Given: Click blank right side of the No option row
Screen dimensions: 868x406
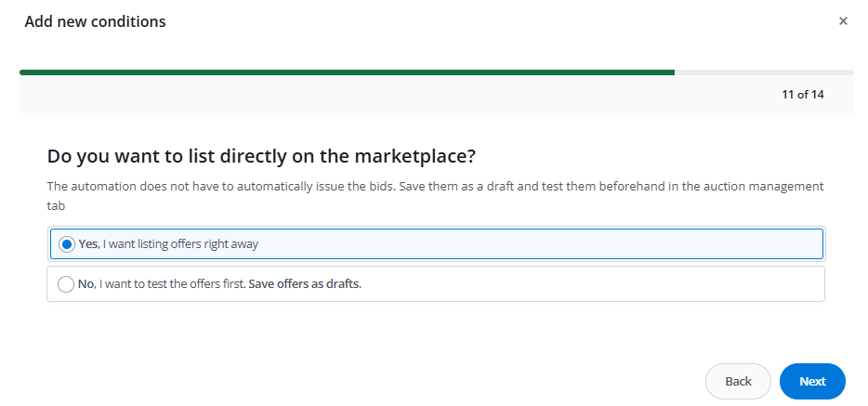Looking at the screenshot, I should [604, 284].
